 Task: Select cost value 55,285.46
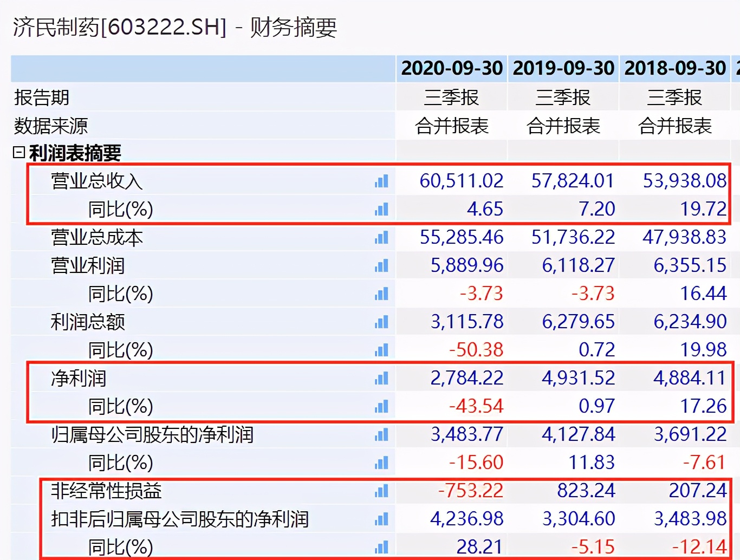[x=462, y=237]
